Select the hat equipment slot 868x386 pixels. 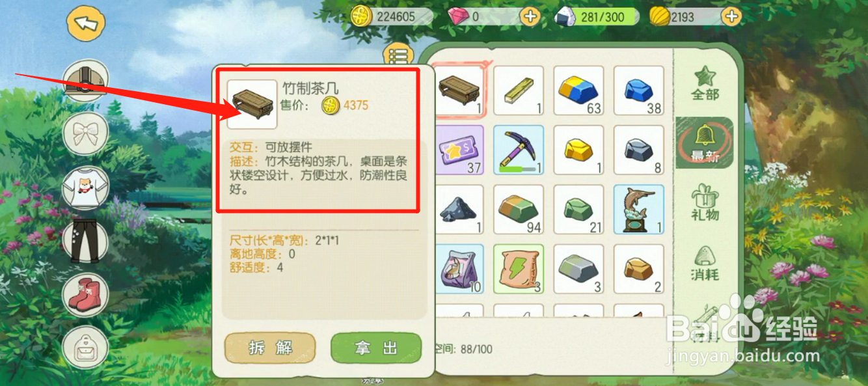(85, 81)
